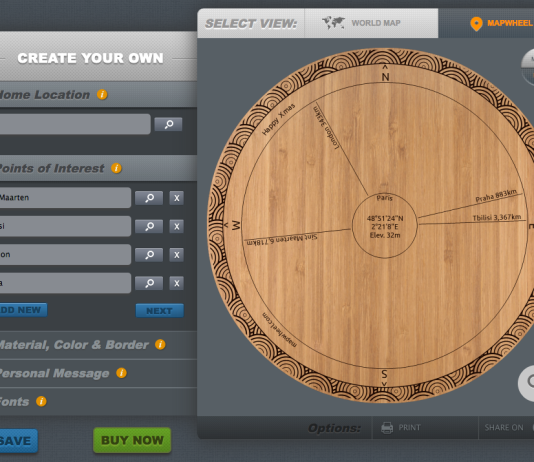The width and height of the screenshot is (534, 462).
Task: Click the BUY NOW button
Action: [132, 440]
